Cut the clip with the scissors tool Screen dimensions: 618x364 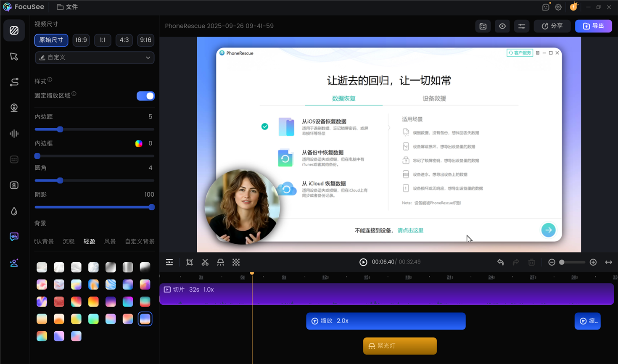(x=205, y=262)
